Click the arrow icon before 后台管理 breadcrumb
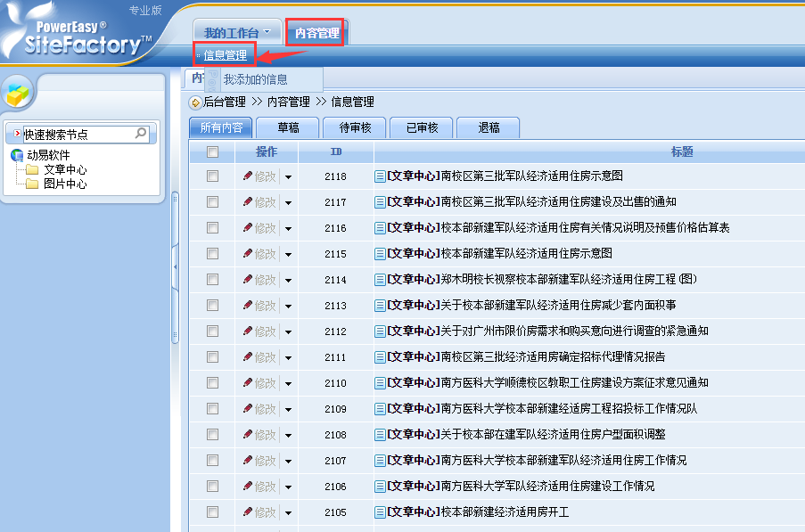 pyautogui.click(x=194, y=102)
